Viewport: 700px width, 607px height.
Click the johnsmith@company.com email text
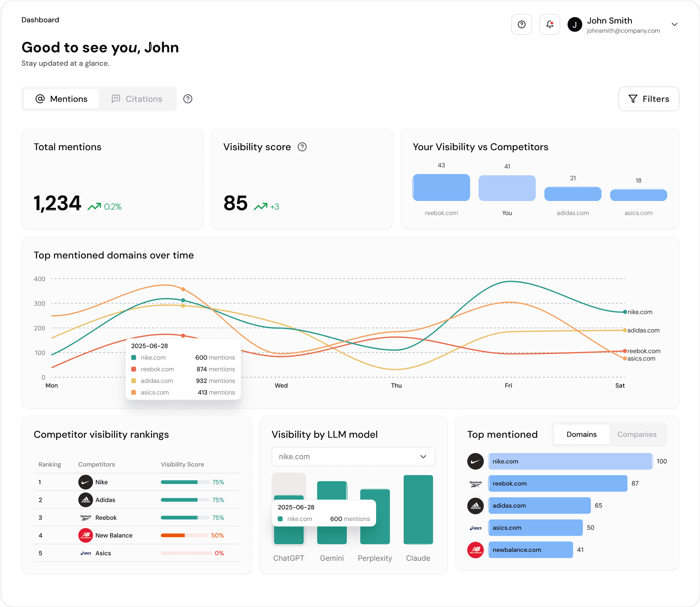[623, 31]
